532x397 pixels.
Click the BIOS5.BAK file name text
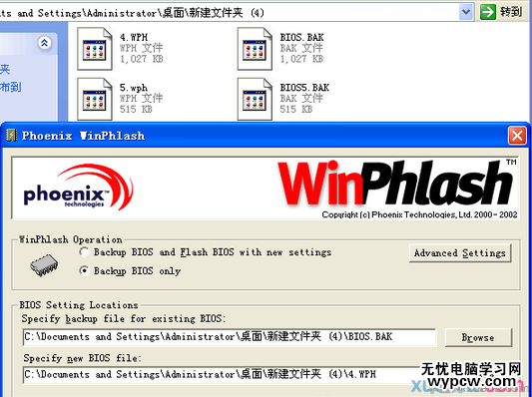304,88
